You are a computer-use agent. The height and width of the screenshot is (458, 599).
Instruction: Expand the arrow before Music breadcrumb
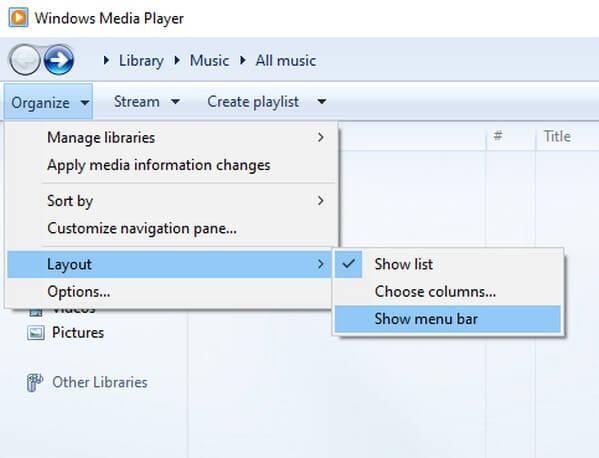click(177, 60)
